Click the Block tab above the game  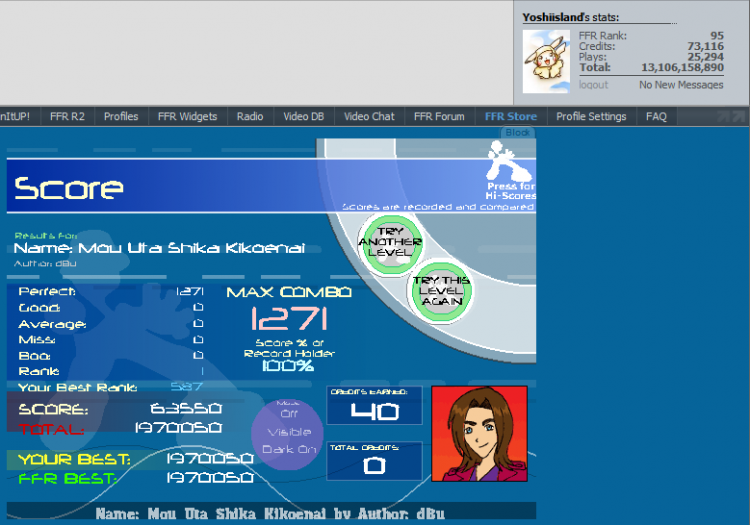click(517, 132)
